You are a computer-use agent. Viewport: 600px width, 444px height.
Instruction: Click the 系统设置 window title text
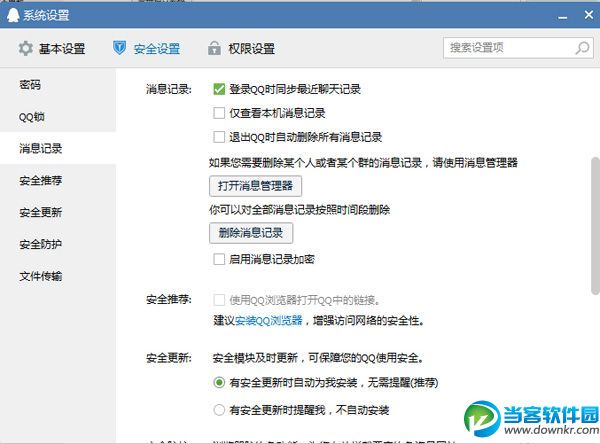pos(46,15)
